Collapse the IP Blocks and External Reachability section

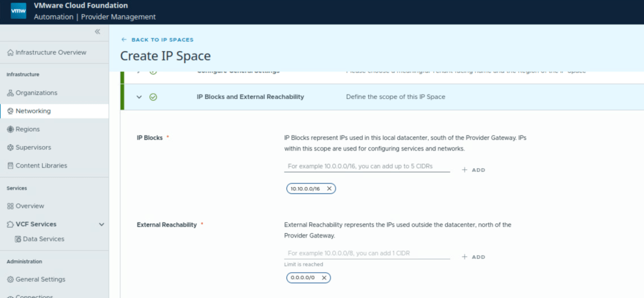click(139, 97)
